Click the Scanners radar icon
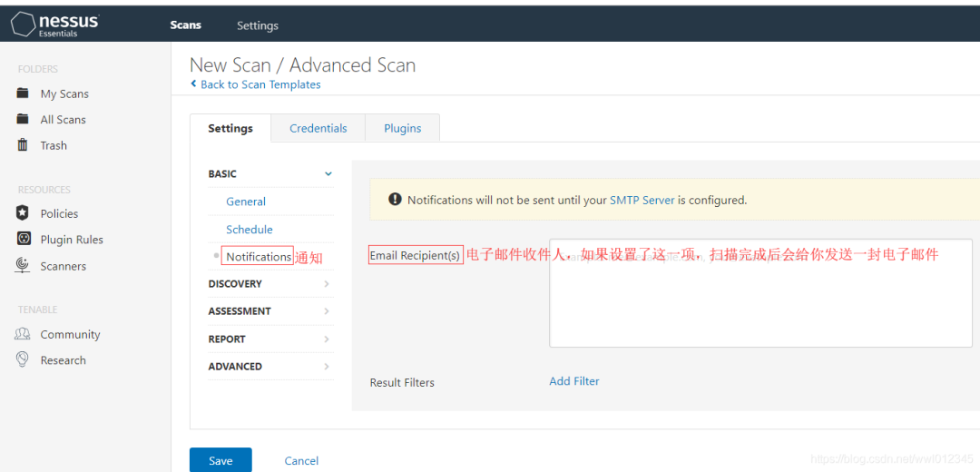 23,265
